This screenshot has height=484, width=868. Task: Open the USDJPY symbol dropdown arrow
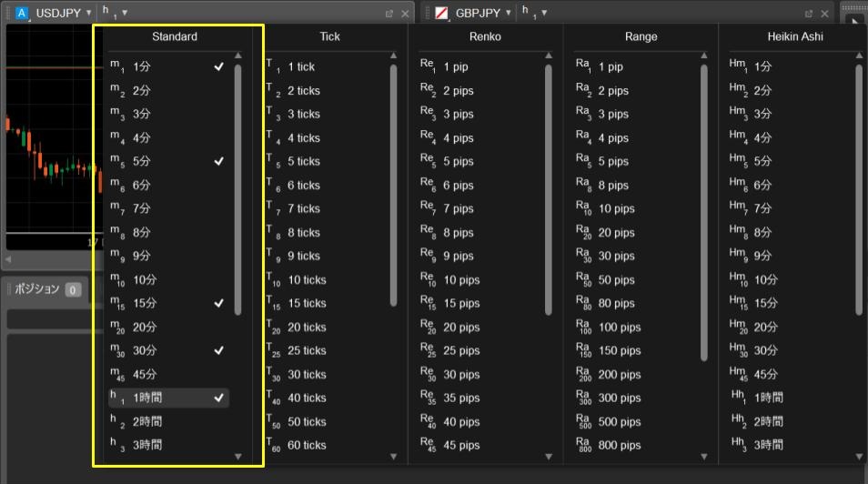[x=88, y=14]
